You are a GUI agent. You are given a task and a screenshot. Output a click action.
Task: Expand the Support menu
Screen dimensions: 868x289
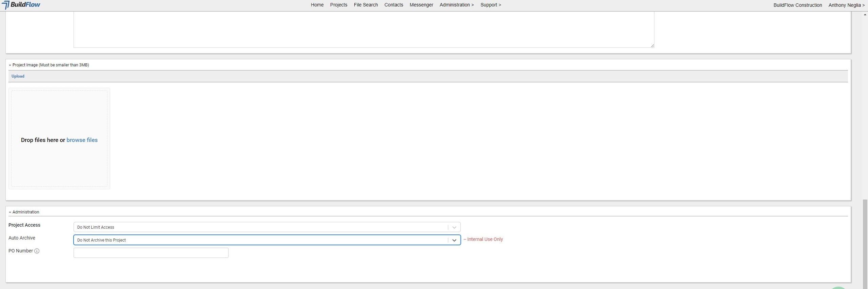point(491,5)
